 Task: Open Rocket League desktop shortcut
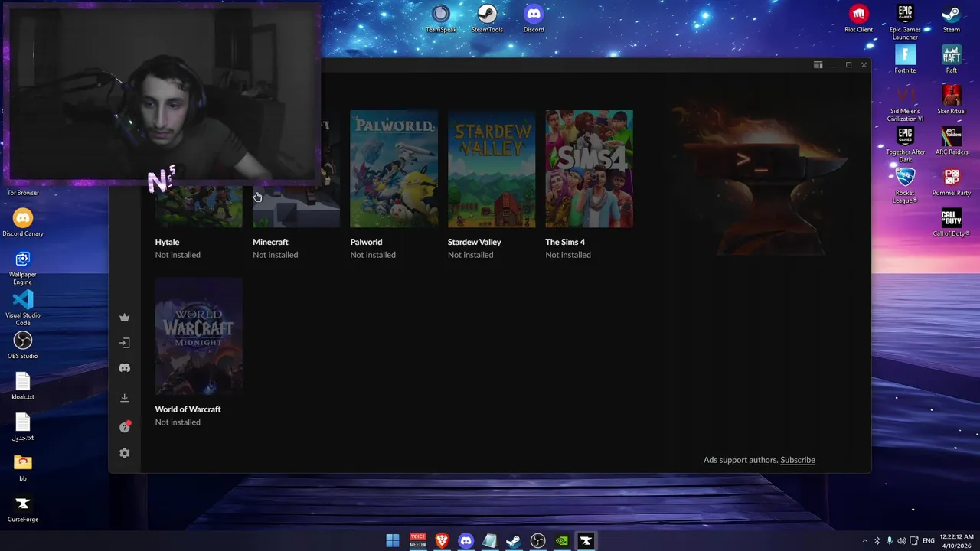tap(905, 185)
